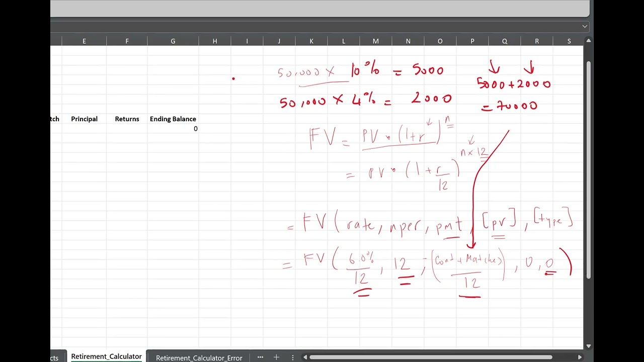
Task: Select column O header
Action: pyautogui.click(x=440, y=41)
